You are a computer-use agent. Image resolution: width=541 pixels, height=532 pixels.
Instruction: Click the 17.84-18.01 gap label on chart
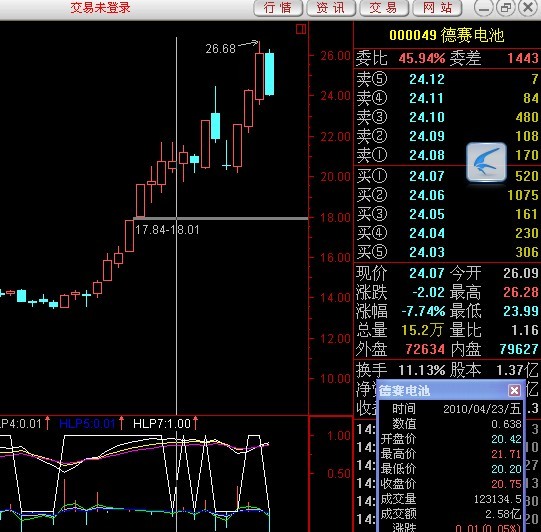[x=167, y=230]
